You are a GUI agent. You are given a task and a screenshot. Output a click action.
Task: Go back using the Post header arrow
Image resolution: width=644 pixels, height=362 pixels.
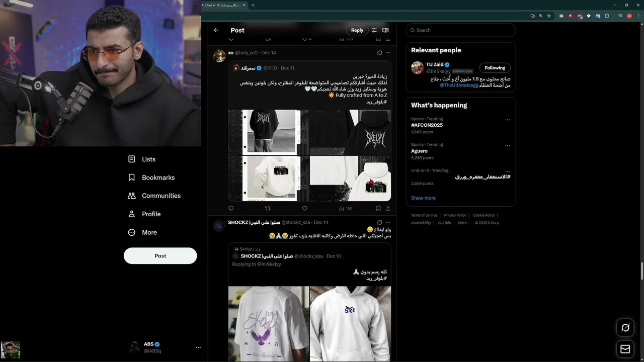pyautogui.click(x=216, y=30)
